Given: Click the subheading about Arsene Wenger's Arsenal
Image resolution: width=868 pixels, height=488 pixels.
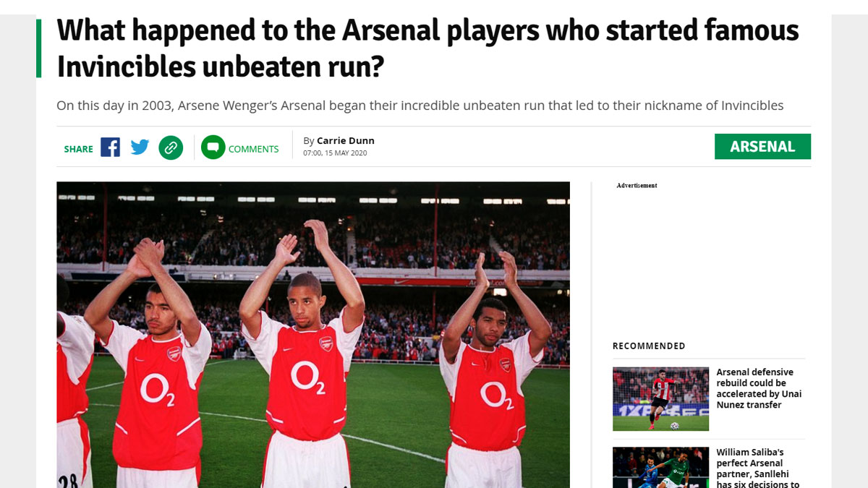Looking at the screenshot, I should click(x=420, y=106).
